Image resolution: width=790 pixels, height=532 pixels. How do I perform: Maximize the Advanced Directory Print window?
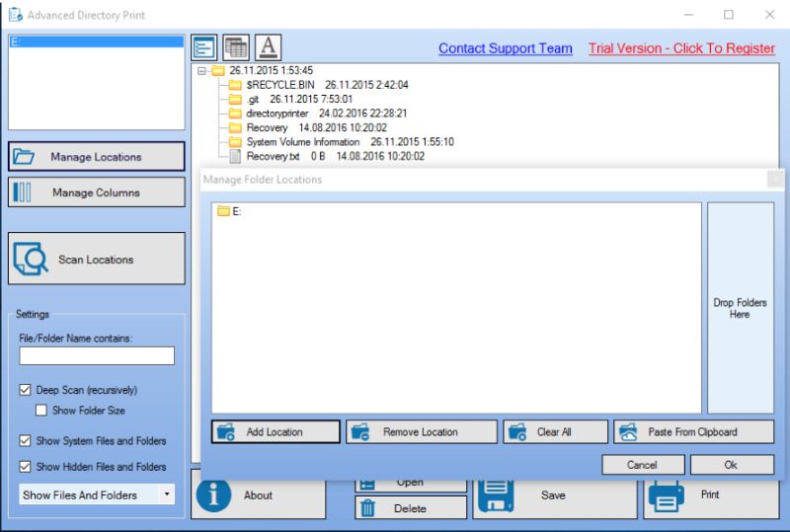[729, 15]
